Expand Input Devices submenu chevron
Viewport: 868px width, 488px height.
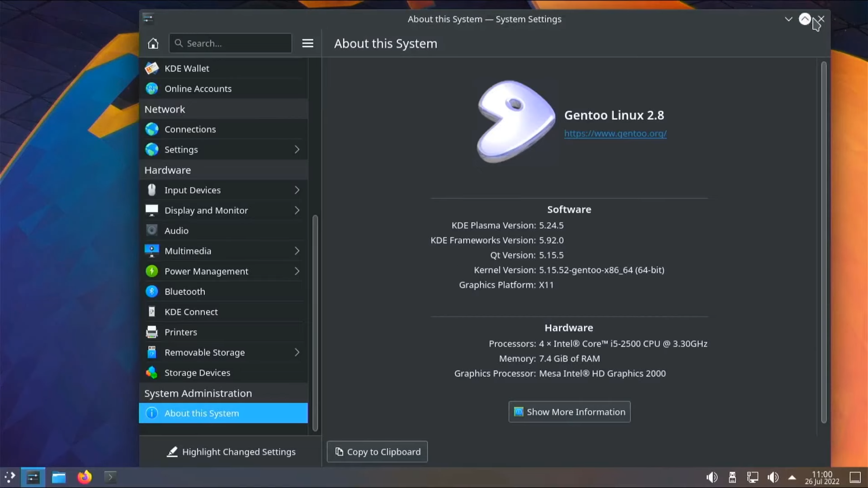(x=297, y=190)
